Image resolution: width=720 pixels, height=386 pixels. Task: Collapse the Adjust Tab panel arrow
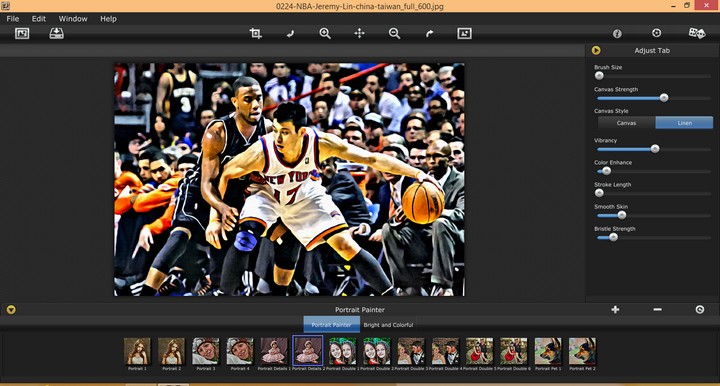click(x=596, y=50)
